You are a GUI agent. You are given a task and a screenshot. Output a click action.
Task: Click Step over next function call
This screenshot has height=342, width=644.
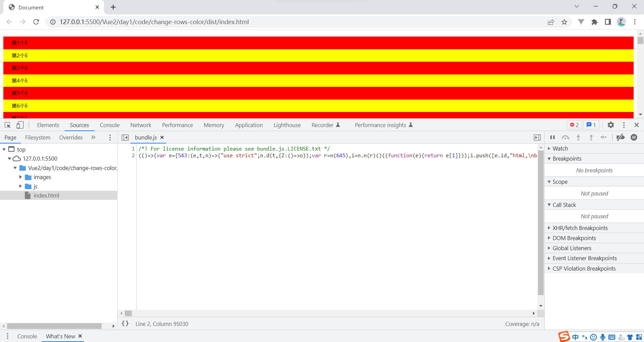click(566, 137)
